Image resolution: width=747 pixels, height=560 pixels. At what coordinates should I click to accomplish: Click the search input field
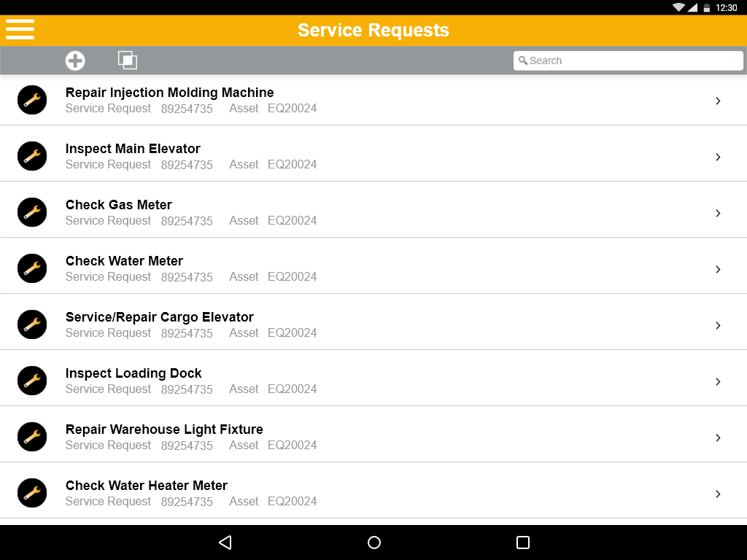coord(628,61)
